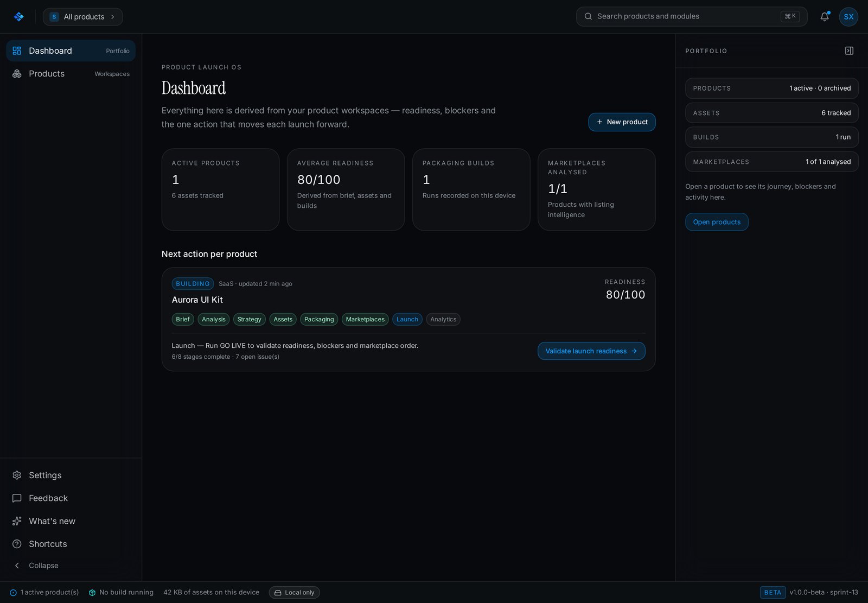Open the All products switcher
Viewport: 868px width, 603px height.
pos(83,17)
